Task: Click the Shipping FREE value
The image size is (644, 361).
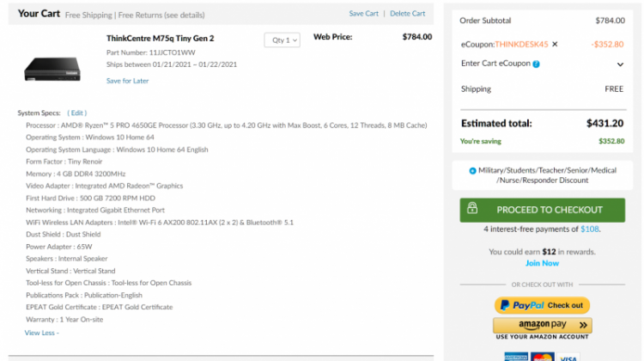Action: point(614,89)
